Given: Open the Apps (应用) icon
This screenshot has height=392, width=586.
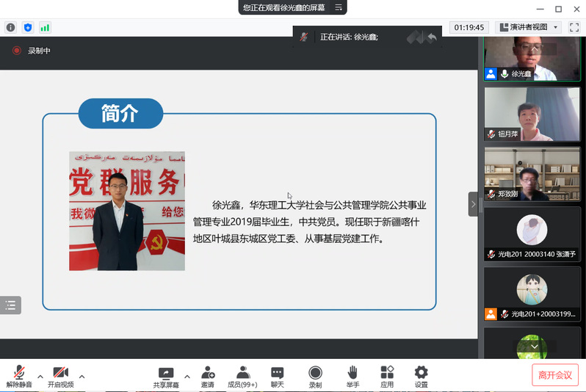Looking at the screenshot, I should coord(387,376).
